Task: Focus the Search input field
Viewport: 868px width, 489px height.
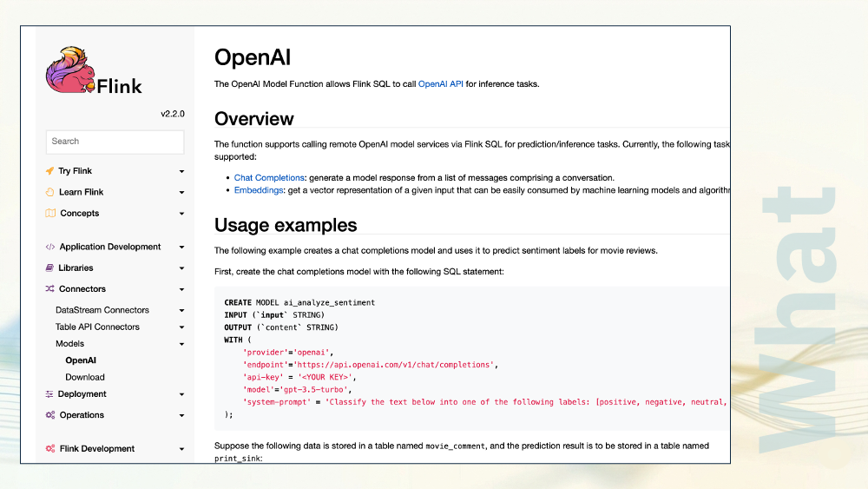Action: (x=115, y=142)
